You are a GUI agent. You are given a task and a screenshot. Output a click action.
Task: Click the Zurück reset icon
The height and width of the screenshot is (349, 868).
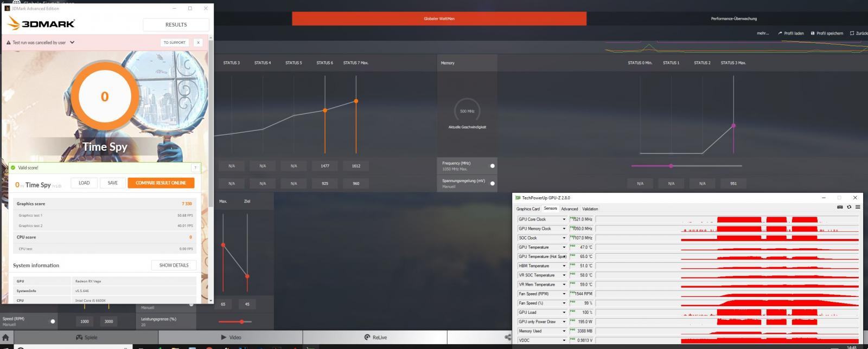852,33
